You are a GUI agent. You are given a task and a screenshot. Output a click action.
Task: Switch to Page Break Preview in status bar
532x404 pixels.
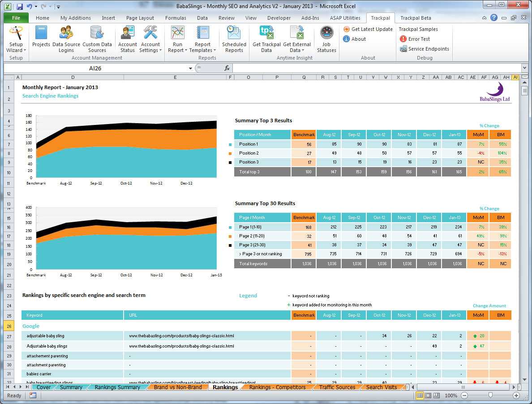[436, 395]
